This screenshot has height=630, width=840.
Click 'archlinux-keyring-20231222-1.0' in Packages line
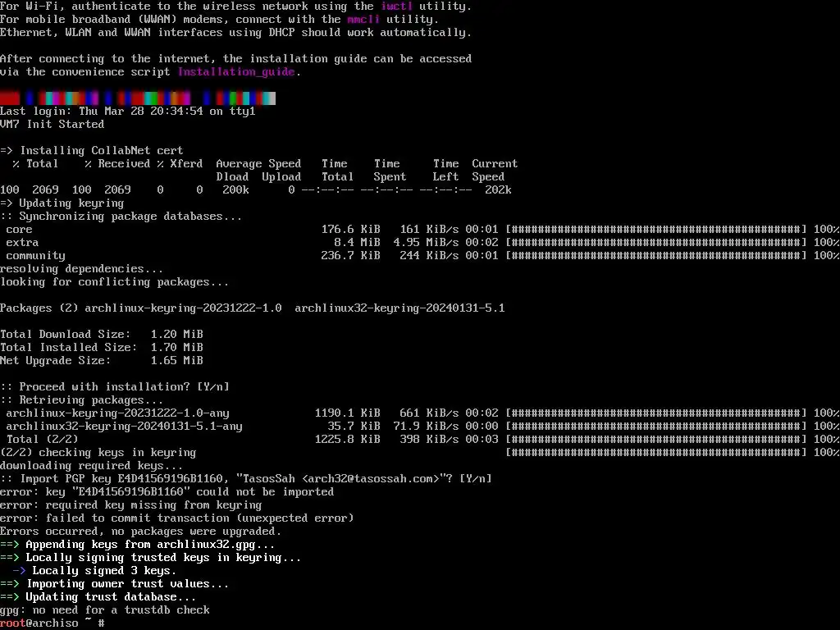point(183,308)
